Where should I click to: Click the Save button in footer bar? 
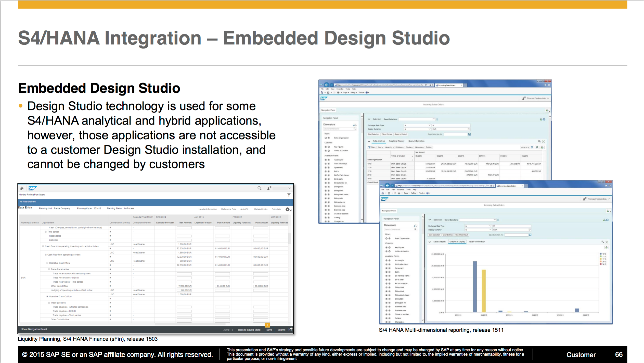tap(269, 330)
